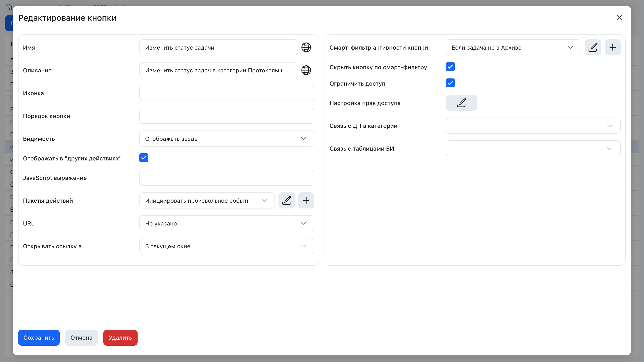The height and width of the screenshot is (362, 644).
Task: Edit the selected Пакеты действий package
Action: (x=286, y=200)
